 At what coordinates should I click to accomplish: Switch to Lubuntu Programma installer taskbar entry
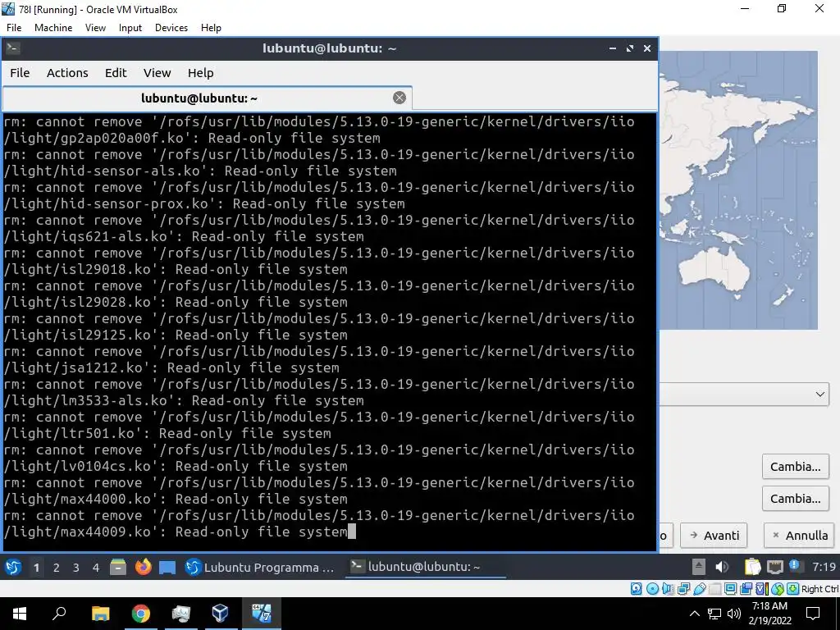[x=260, y=568]
